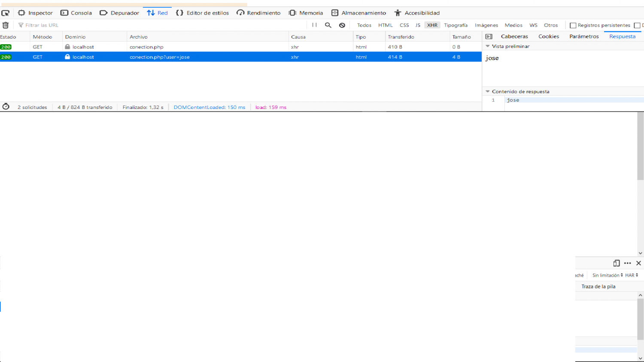Open the Cookies details tab

pos(549,36)
